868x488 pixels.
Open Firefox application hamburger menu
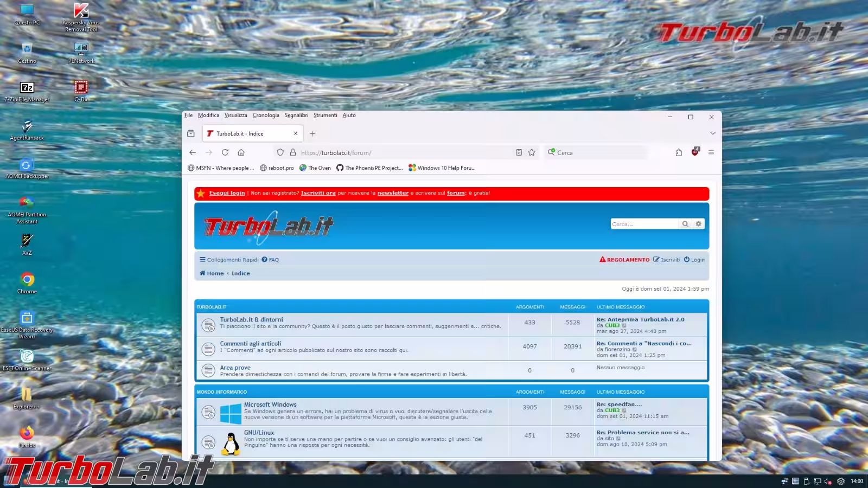click(711, 153)
